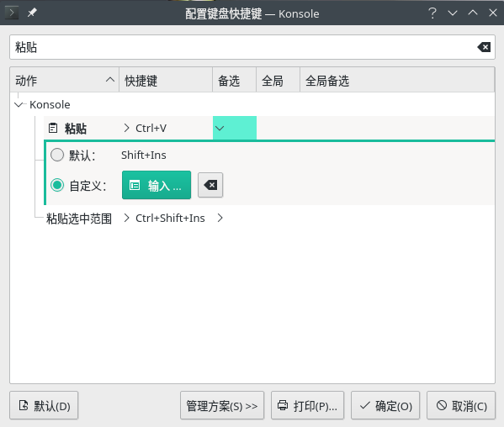Click the 取消(C) button
The image size is (504, 427).
pos(461,405)
